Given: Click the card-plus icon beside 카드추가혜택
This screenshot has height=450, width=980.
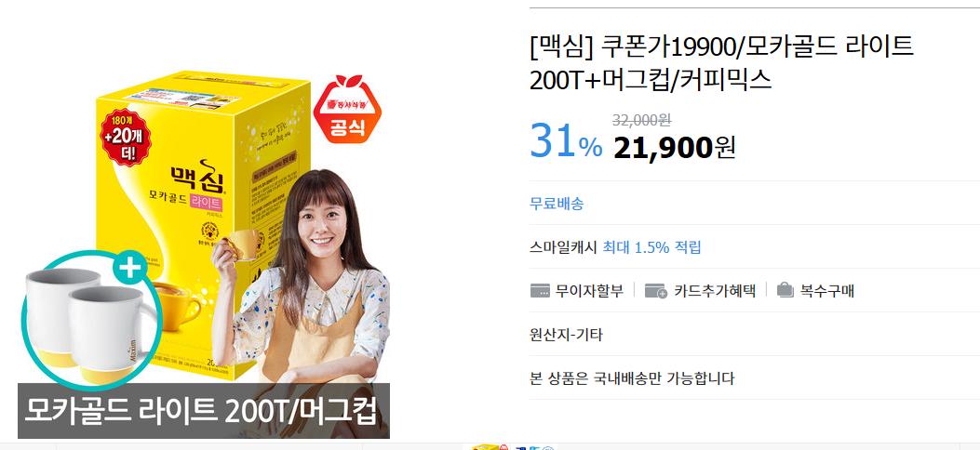Looking at the screenshot, I should pos(655,291).
